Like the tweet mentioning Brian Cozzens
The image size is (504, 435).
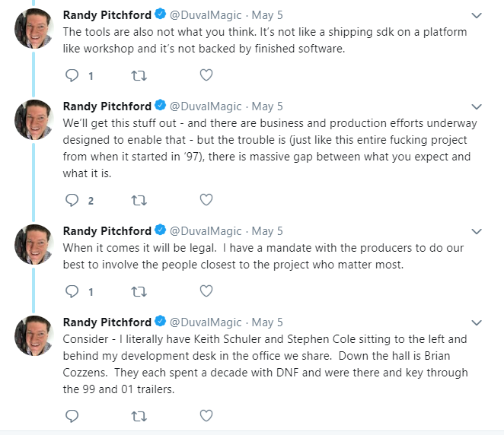(x=206, y=415)
